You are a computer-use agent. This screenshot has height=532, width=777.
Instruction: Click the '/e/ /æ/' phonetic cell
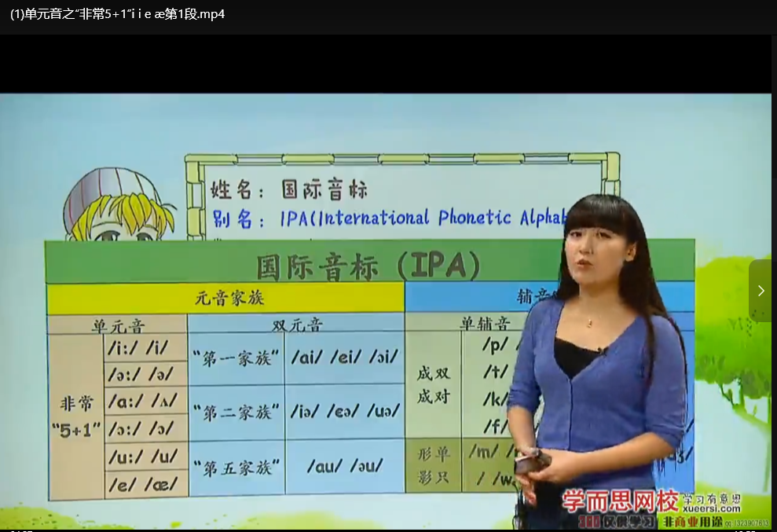point(145,484)
